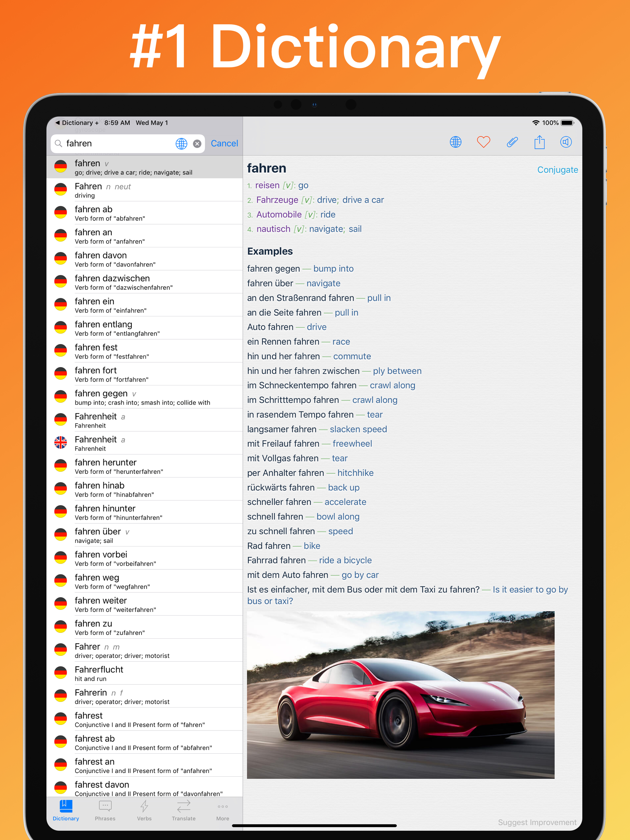Click "reisen" in definition one

[x=267, y=185]
